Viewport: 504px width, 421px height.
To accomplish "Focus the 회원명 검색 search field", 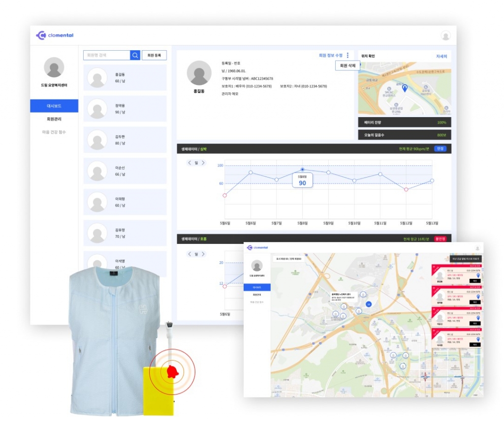I will pyautogui.click(x=107, y=55).
